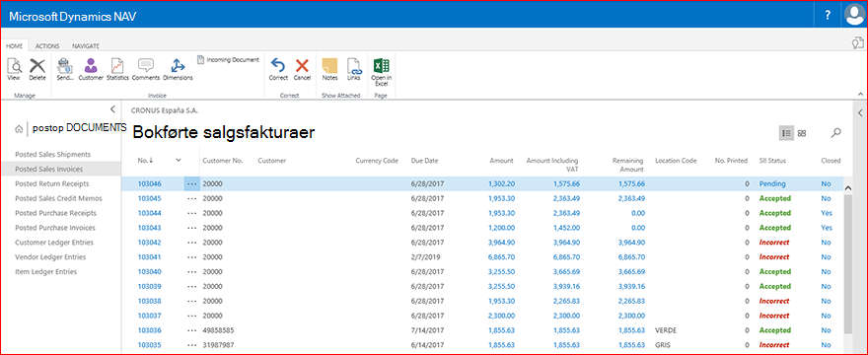The image size is (868, 355).
Task: Open the Statistics icon
Action: pos(116,66)
